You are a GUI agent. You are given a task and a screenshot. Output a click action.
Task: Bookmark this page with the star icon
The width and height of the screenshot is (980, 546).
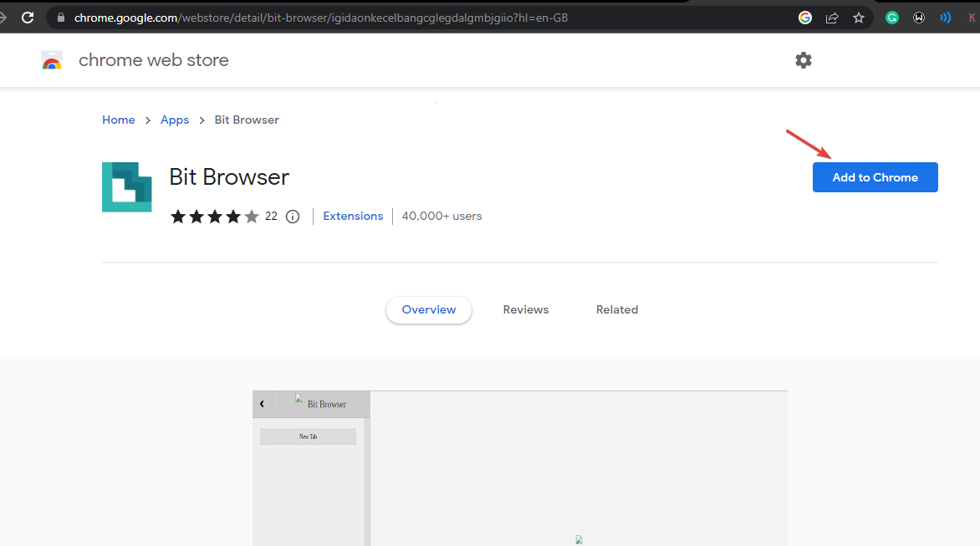click(859, 18)
